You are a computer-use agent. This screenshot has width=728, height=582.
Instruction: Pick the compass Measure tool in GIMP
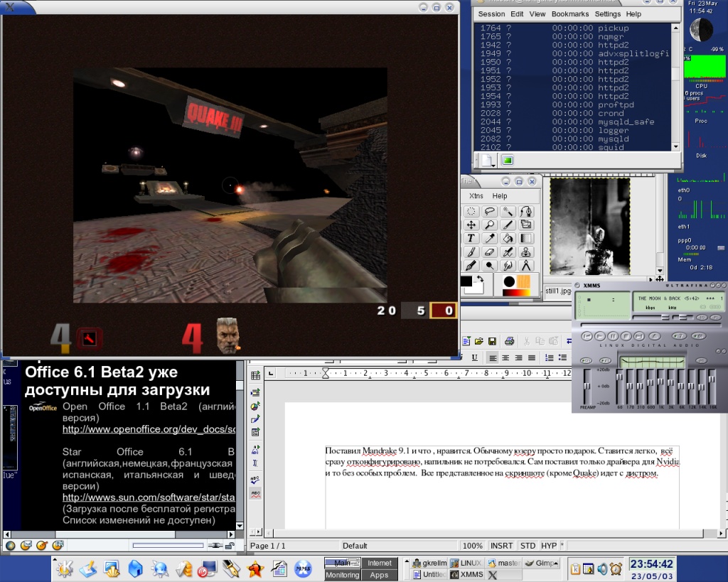click(x=526, y=266)
